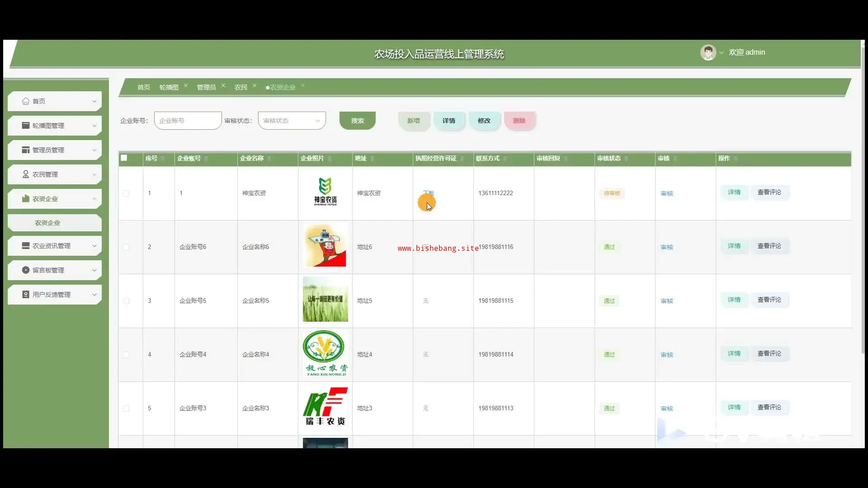Toggle the select-all header checkbox
This screenshot has width=868, height=488.
124,158
